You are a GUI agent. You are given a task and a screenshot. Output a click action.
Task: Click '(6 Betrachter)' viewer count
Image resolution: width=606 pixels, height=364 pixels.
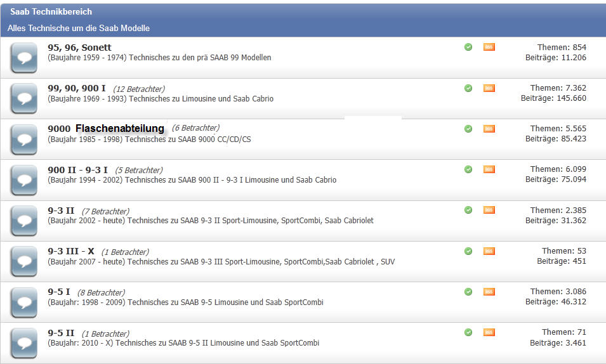pos(195,128)
